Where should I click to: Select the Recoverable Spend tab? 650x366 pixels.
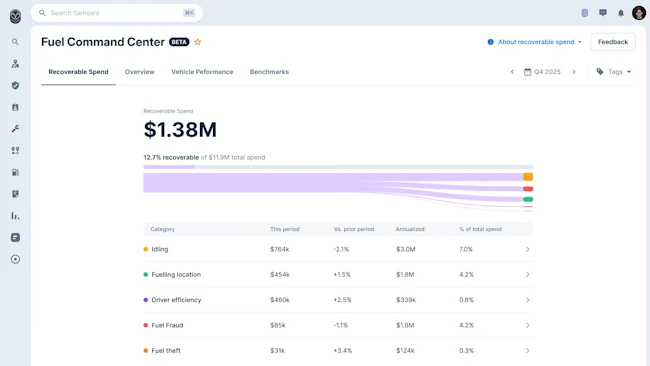pos(78,72)
